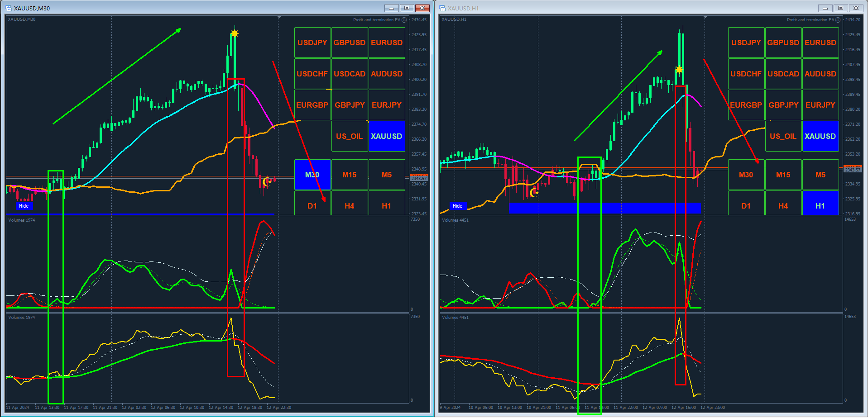The height and width of the screenshot is (418, 868).
Task: Click the XAUUSD,M30 window title icon
Action: click(8, 8)
